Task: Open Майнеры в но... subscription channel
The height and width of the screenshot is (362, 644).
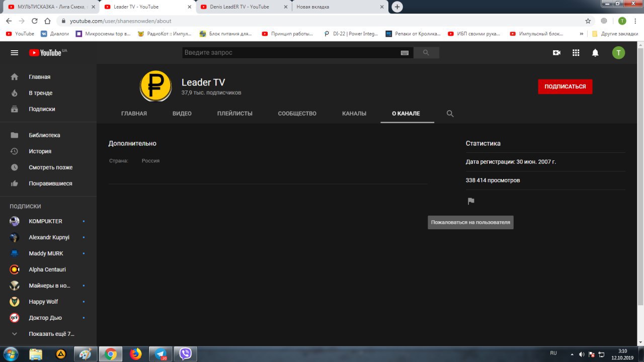Action: tap(48, 286)
